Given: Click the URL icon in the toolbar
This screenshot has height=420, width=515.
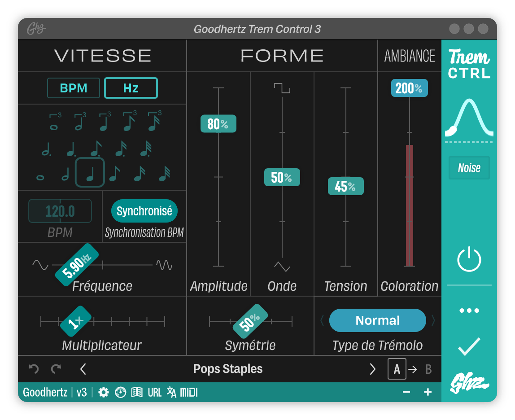Looking at the screenshot, I should click(x=154, y=392).
